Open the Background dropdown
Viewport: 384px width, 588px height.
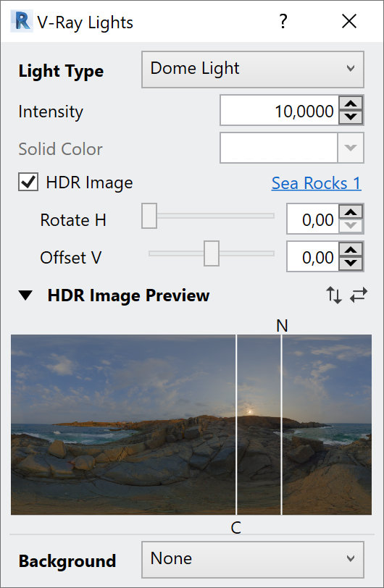click(x=253, y=560)
